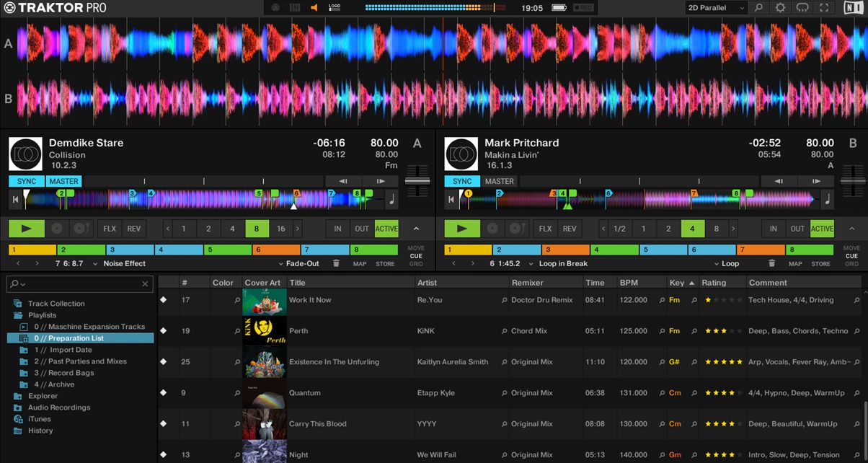The image size is (868, 463).
Task: Open the Track Collection tree item
Action: tap(56, 304)
